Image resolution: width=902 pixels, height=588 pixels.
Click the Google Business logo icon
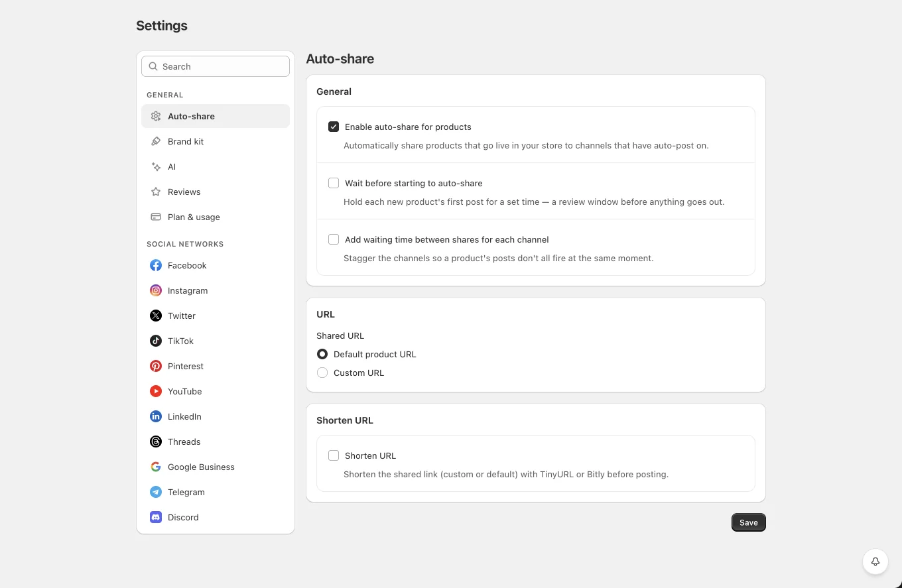coord(156,467)
